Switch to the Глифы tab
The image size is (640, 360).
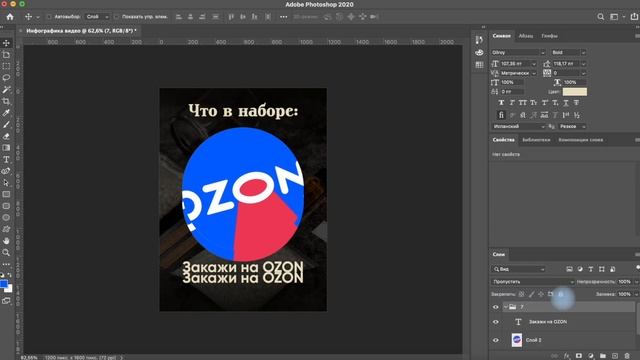point(549,36)
